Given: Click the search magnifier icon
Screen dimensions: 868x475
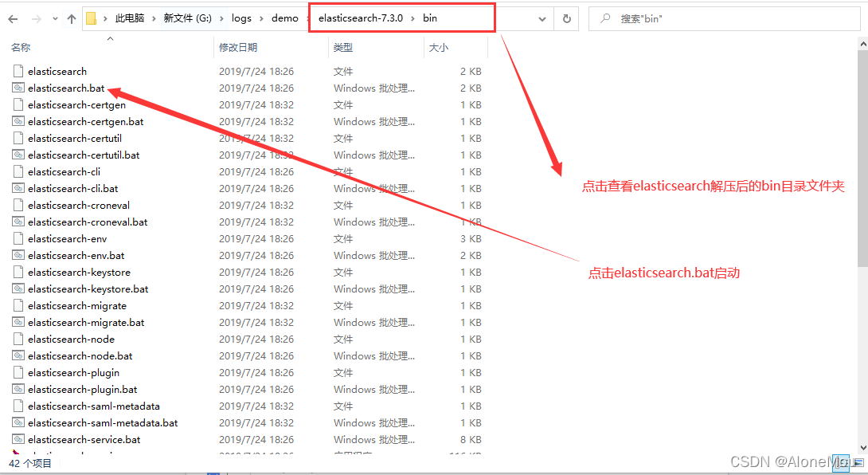Looking at the screenshot, I should 605,18.
